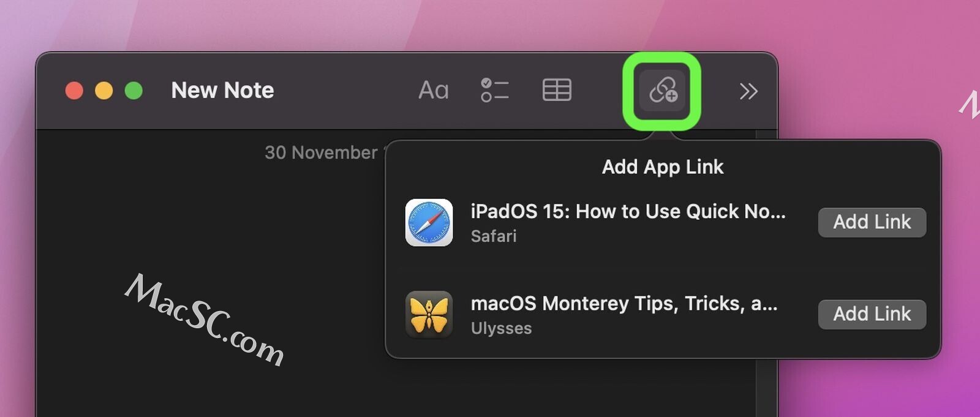The height and width of the screenshot is (417, 980).
Task: Expand hidden toolbar items with the double chevron
Action: coord(748,91)
